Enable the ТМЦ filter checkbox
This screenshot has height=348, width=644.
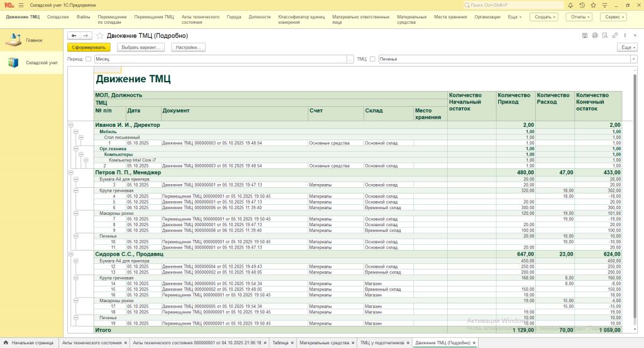pyautogui.click(x=372, y=59)
